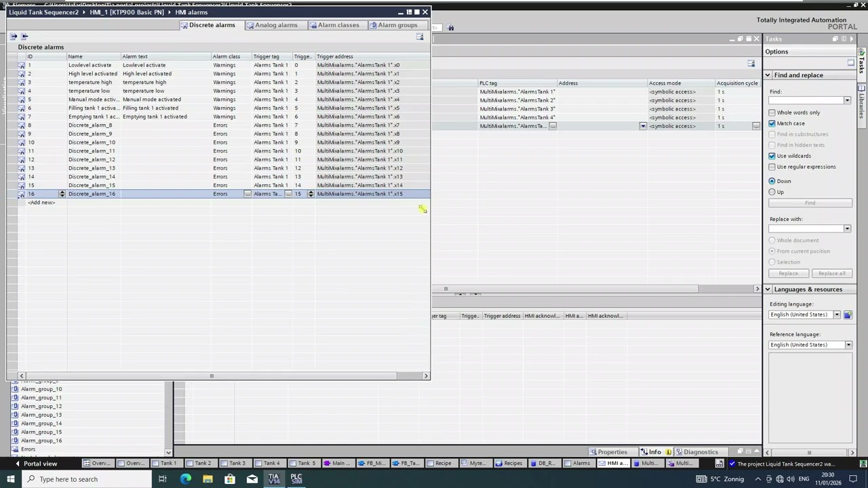Click the Find button

(810, 203)
